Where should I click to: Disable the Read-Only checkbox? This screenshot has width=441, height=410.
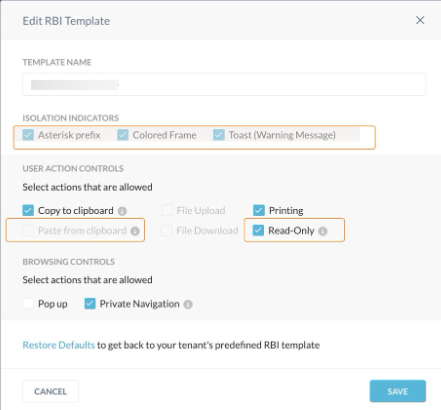[258, 230]
